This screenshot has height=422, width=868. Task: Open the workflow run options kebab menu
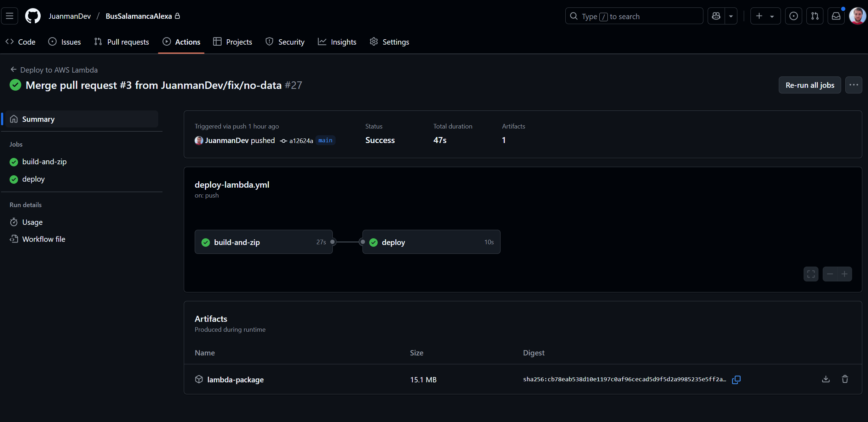[x=854, y=85]
